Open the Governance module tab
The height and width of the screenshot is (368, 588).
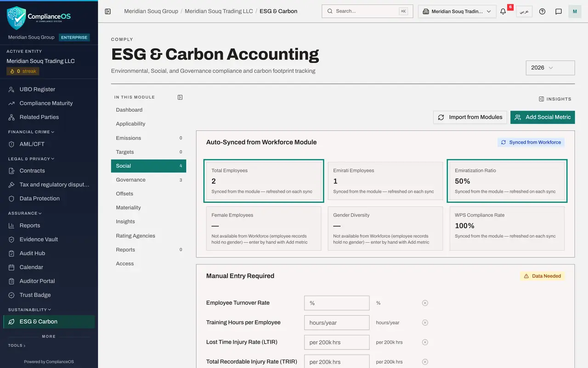pyautogui.click(x=148, y=180)
